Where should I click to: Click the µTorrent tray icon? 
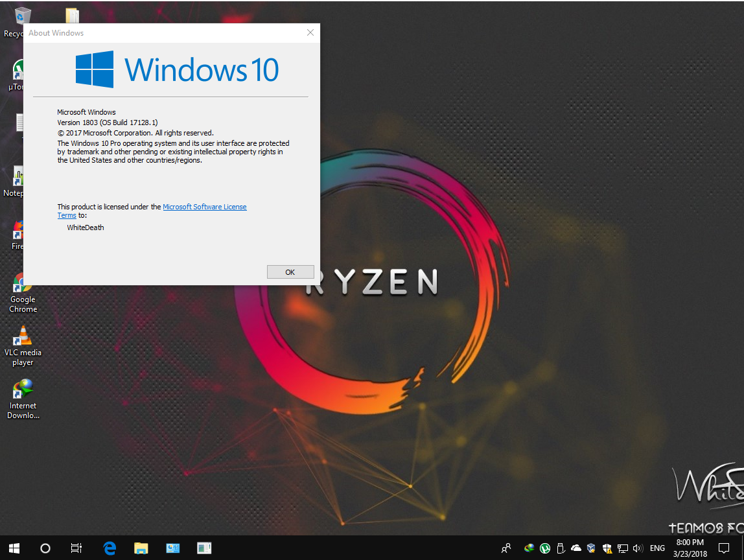click(545, 548)
